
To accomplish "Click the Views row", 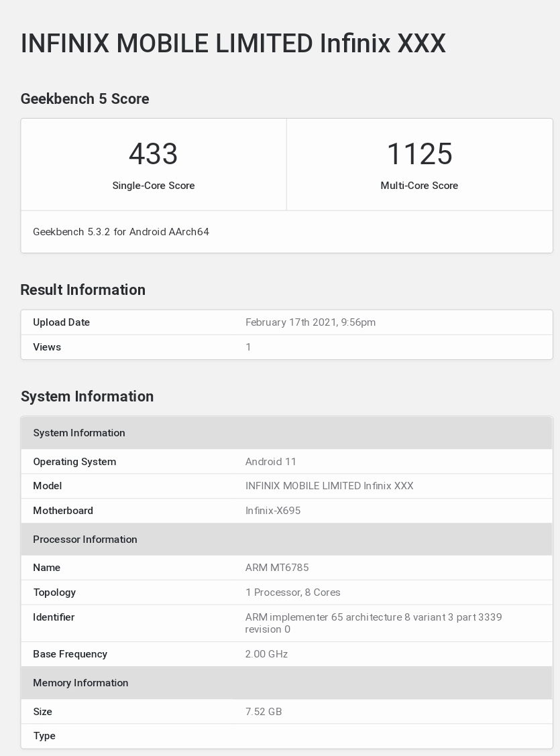I will click(x=286, y=347).
